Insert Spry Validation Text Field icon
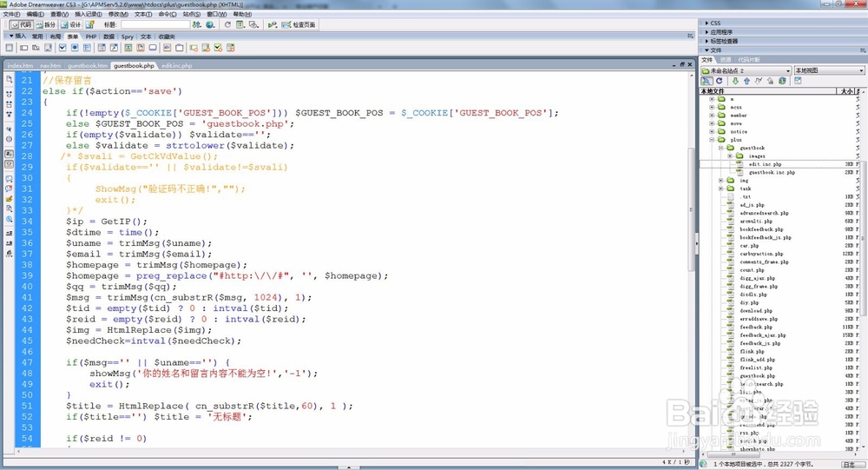 coord(194,49)
